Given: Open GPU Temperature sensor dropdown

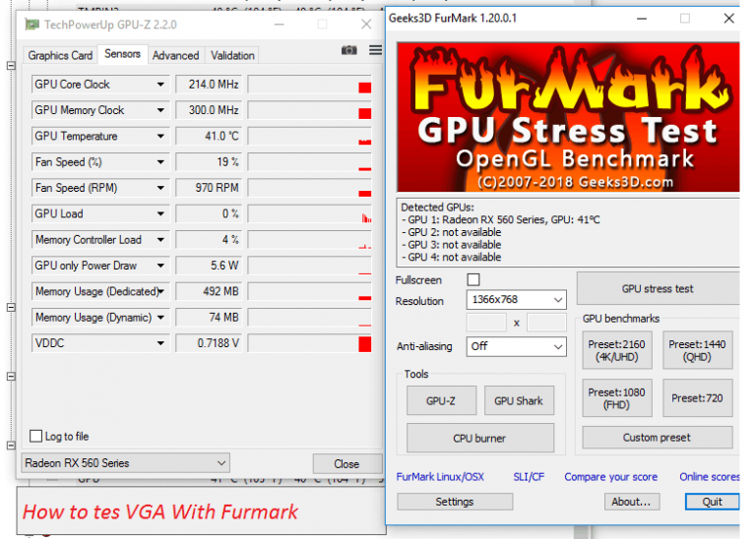Looking at the screenshot, I should [160, 137].
